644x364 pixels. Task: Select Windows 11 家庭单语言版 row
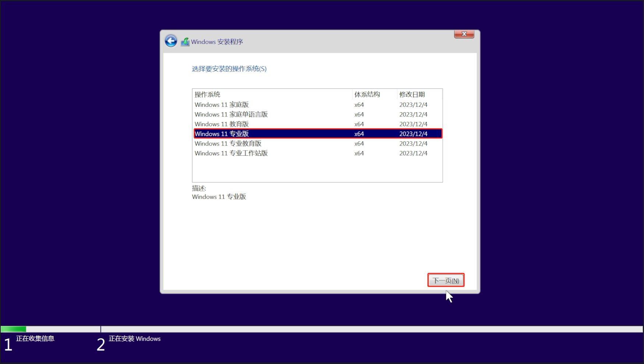point(317,114)
